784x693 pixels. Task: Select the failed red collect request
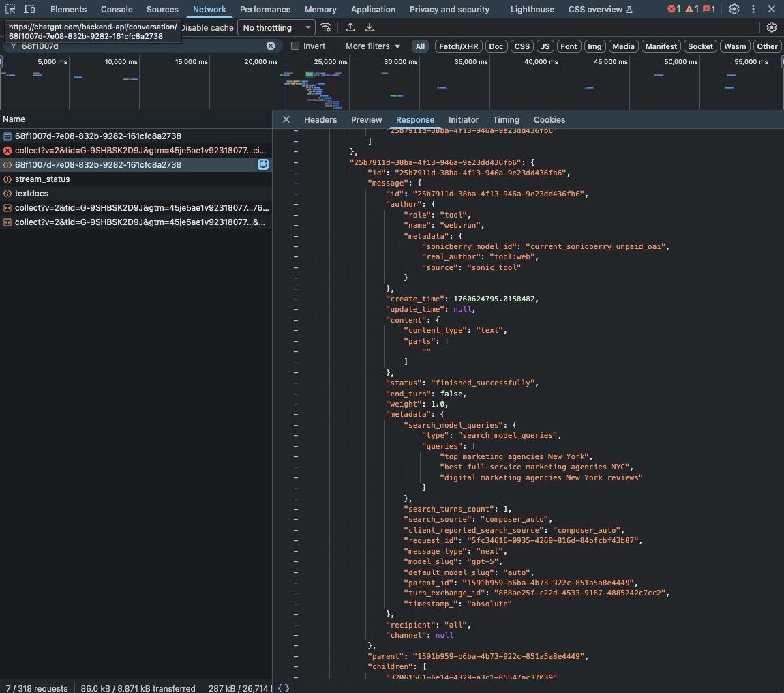pyautogui.click(x=136, y=151)
